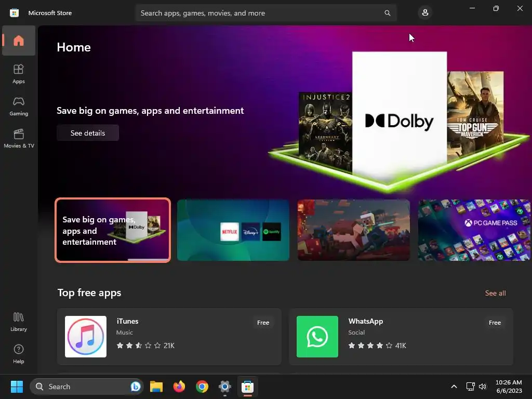Image resolution: width=532 pixels, height=399 pixels.
Task: Click the magnifier search icon in the search box
Action: click(387, 13)
